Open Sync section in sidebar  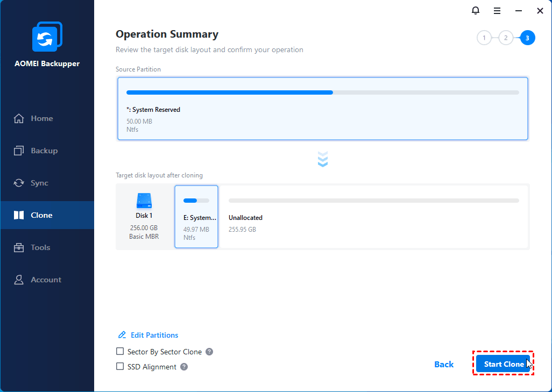pyautogui.click(x=47, y=183)
